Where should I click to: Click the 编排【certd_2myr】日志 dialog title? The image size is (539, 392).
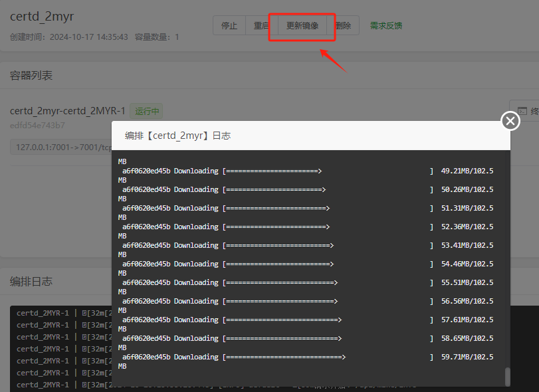pyautogui.click(x=177, y=136)
